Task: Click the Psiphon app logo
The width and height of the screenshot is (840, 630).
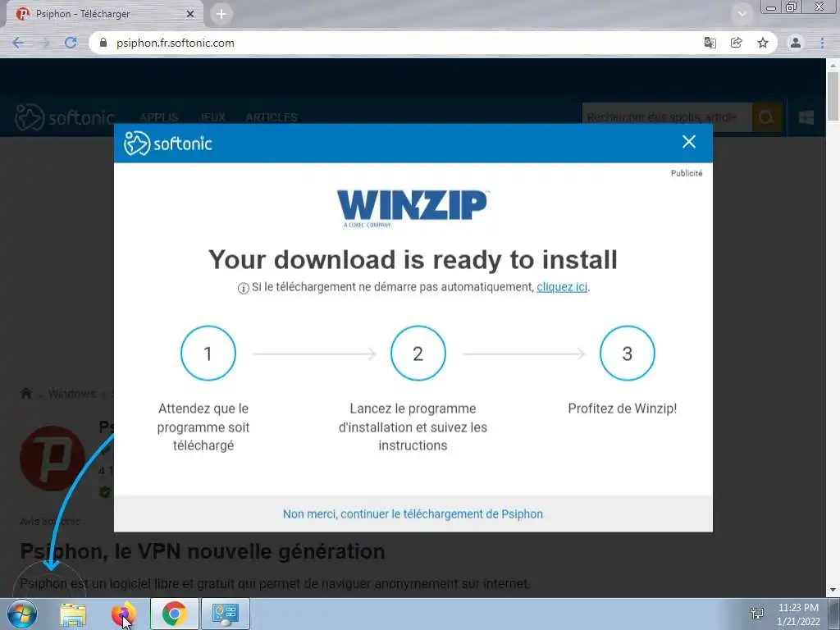Action: 52,458
